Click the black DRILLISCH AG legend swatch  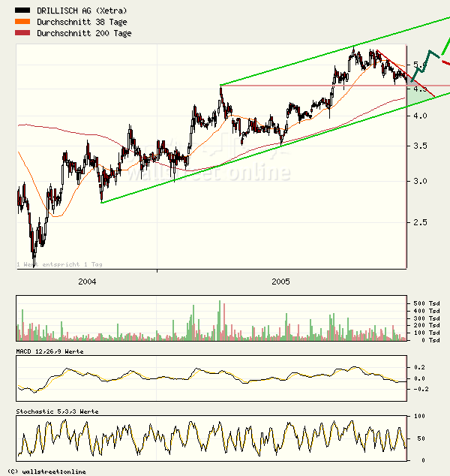tap(22, 11)
